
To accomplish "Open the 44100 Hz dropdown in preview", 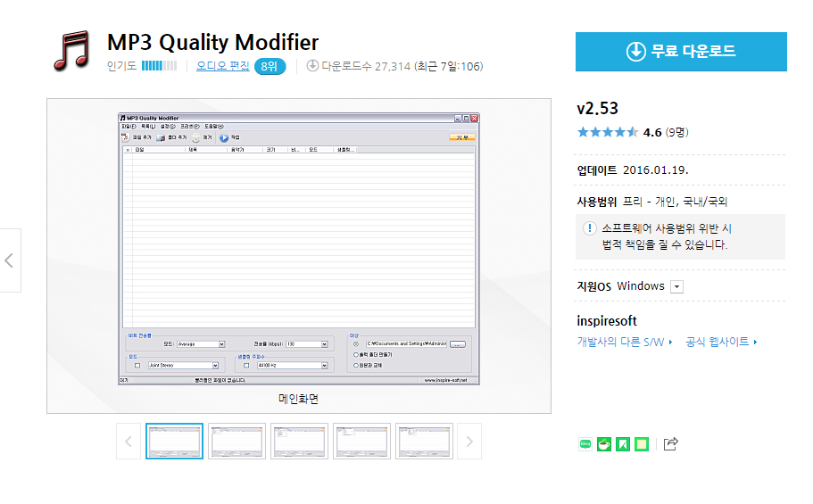I will (325, 366).
